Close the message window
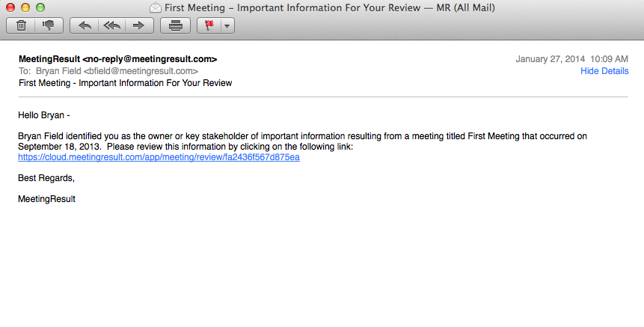Viewport: 644px width, 327px height. [10, 7]
